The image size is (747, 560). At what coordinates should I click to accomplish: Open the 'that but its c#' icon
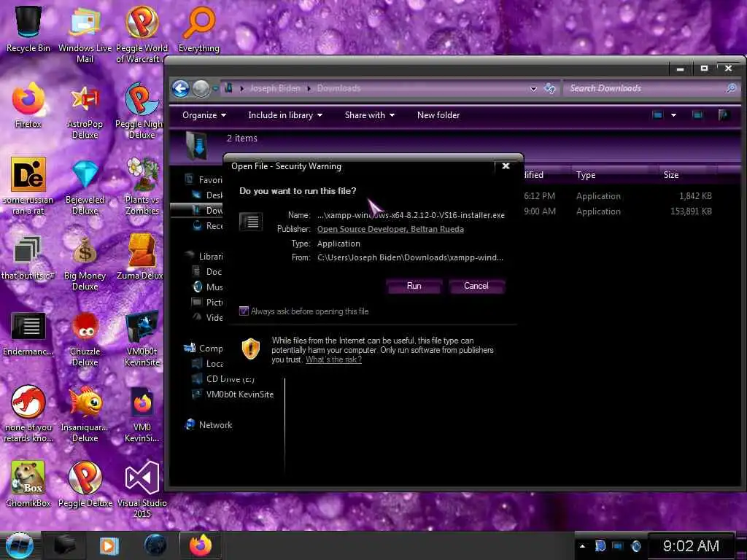coord(28,257)
